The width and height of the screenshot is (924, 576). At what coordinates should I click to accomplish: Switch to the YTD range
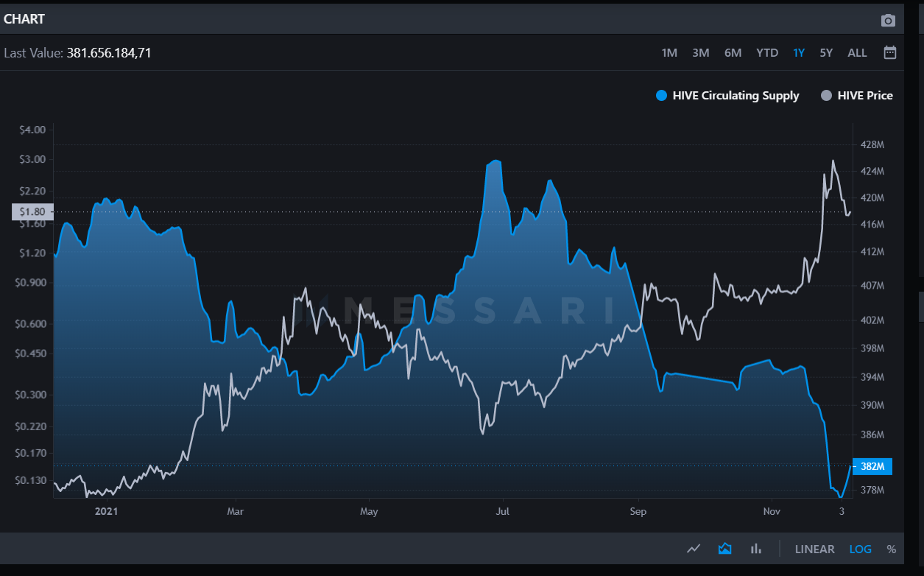click(767, 53)
